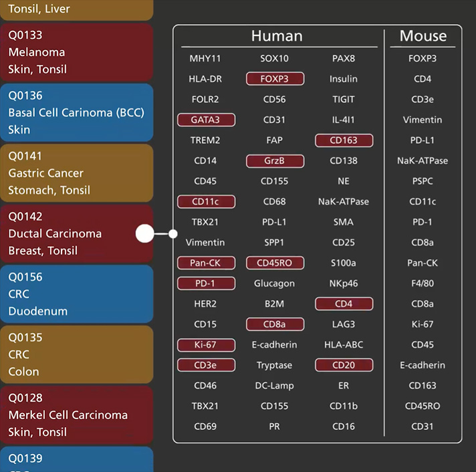Pick the Q0135 CRC Colon card
Image resolution: width=476 pixels, height=472 pixels.
pos(76,354)
